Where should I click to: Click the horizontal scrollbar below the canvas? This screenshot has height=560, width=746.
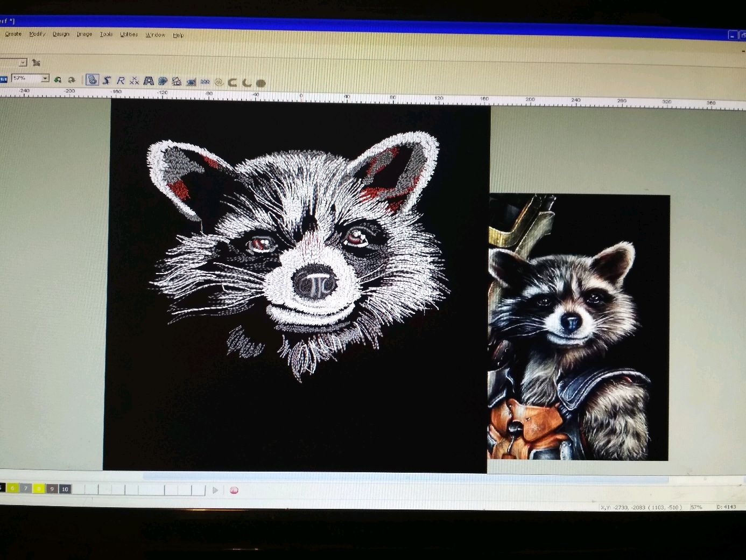(405, 477)
